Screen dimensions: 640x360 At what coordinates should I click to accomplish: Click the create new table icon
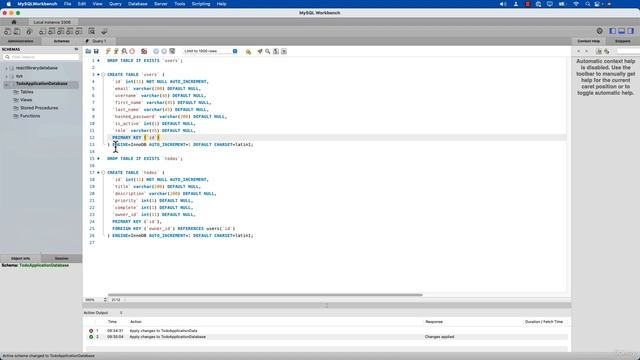51,31
